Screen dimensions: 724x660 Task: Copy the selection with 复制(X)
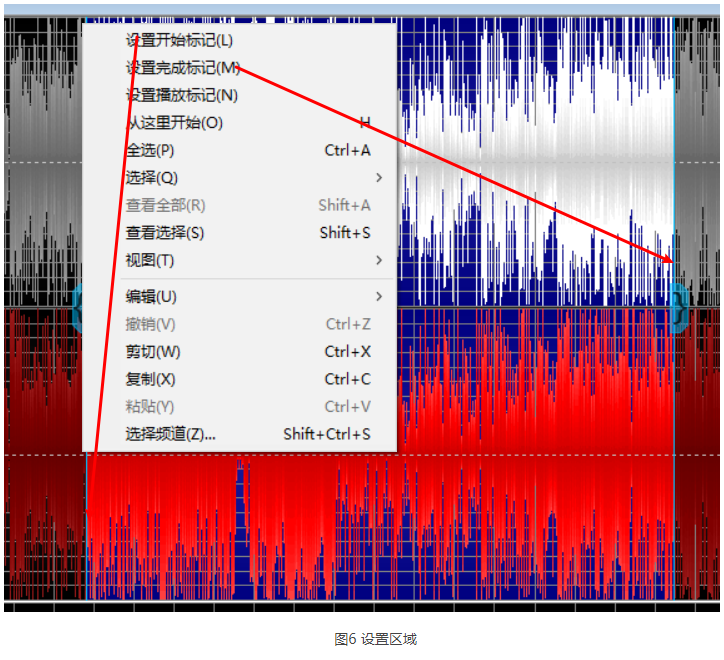(x=150, y=380)
